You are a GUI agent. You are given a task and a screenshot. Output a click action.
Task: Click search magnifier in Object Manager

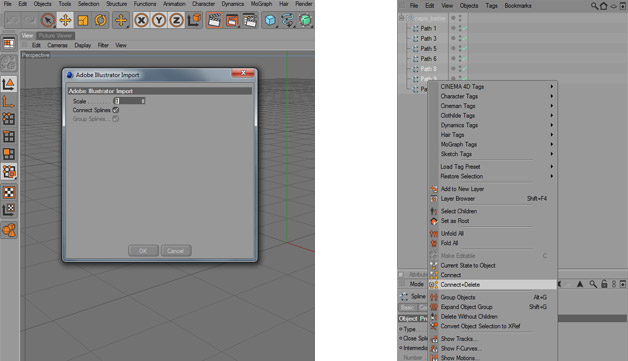[594, 6]
